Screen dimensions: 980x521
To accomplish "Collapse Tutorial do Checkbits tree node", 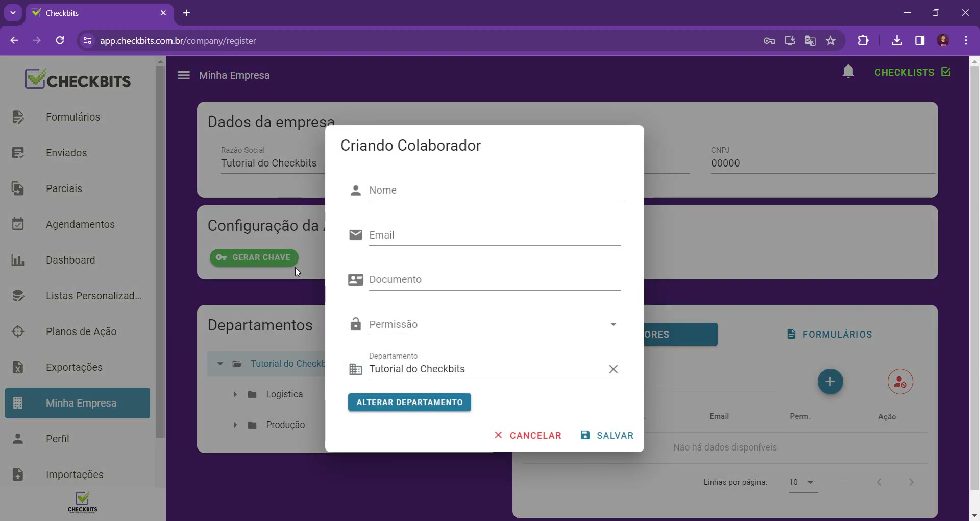I will (220, 364).
